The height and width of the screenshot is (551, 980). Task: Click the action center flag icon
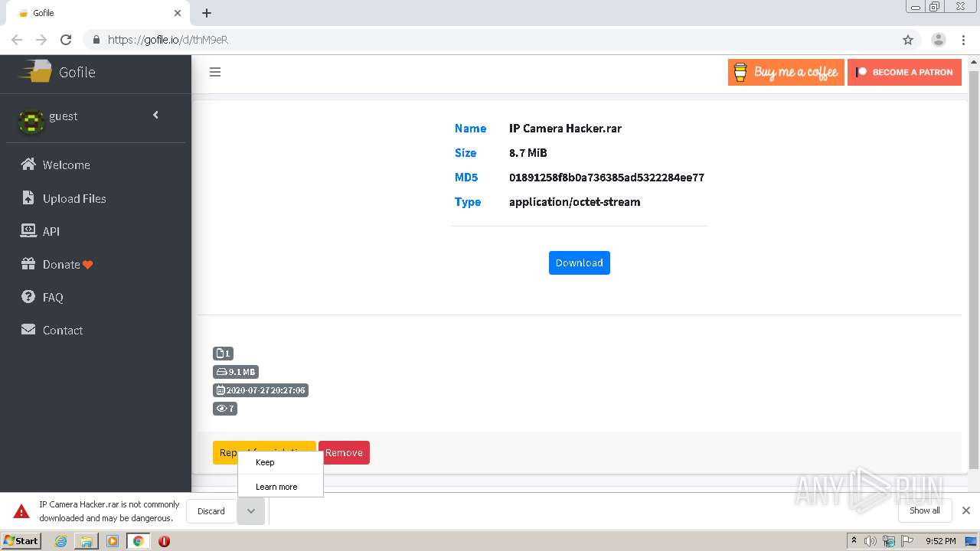(906, 541)
